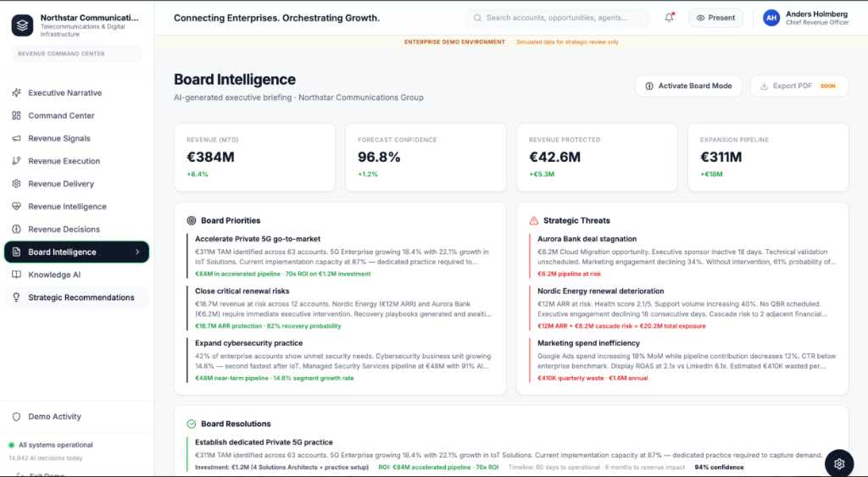
Task: Select Revenue Signals in the sidebar
Action: 77,138
